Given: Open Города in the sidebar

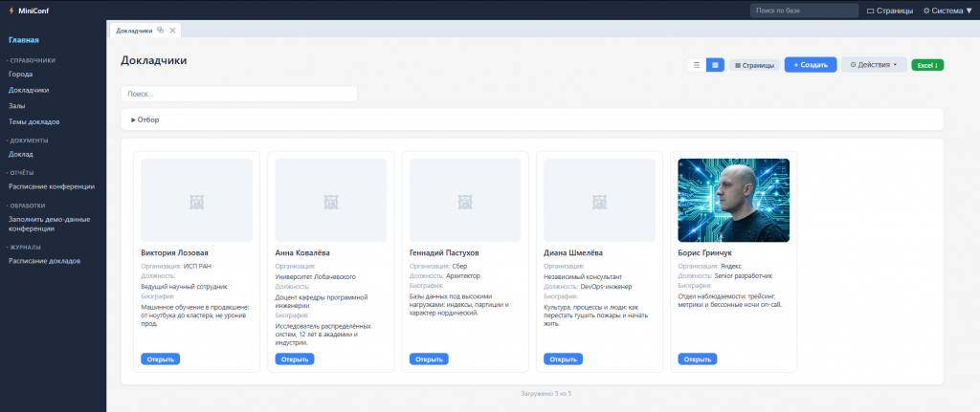Looking at the screenshot, I should click(x=21, y=74).
